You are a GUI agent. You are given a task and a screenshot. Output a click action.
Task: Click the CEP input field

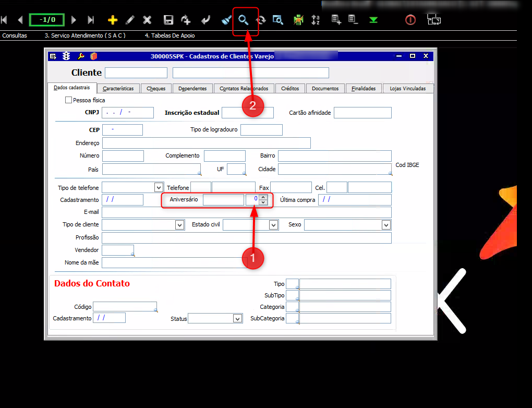click(123, 130)
